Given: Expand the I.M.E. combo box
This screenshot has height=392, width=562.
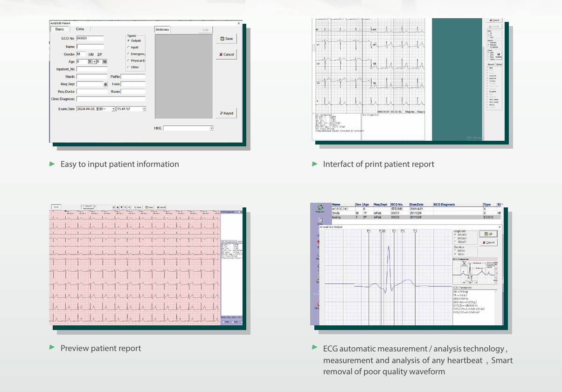Looking at the screenshot, I should [x=211, y=128].
